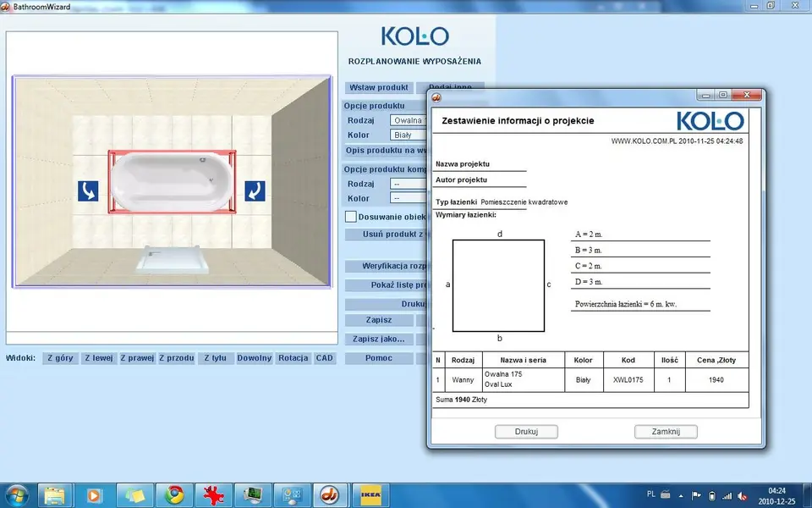Switch to Z tyłu view

[215, 358]
